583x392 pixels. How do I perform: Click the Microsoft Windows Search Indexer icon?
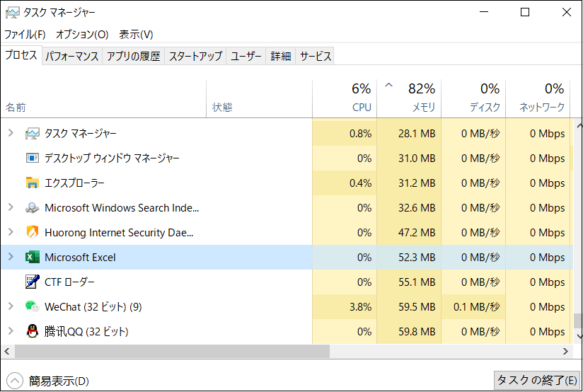click(33, 208)
